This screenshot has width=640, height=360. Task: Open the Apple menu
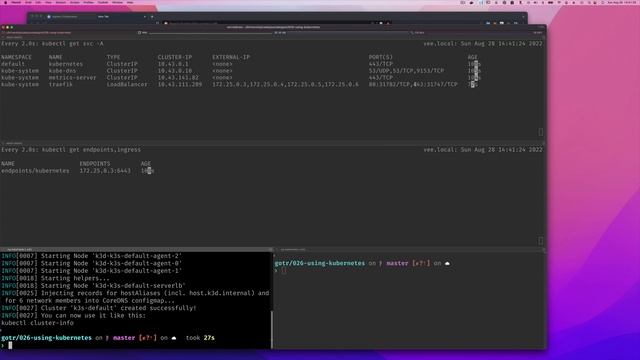(5, 2)
